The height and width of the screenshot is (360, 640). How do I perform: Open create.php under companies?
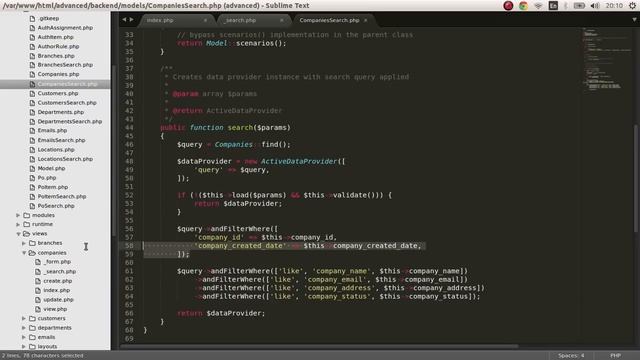click(x=58, y=281)
